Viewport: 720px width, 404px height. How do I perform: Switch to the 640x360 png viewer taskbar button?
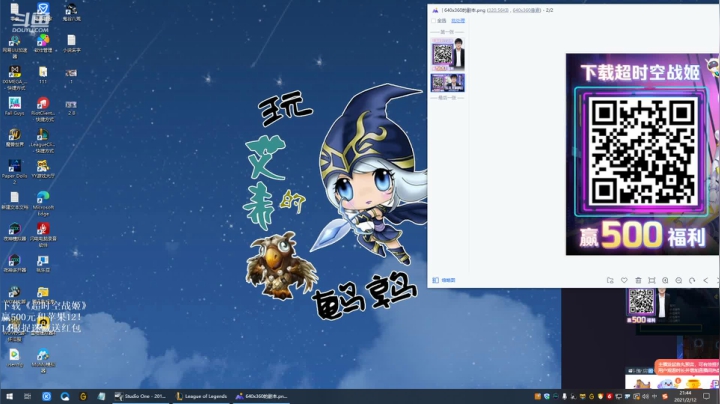[x=261, y=396]
